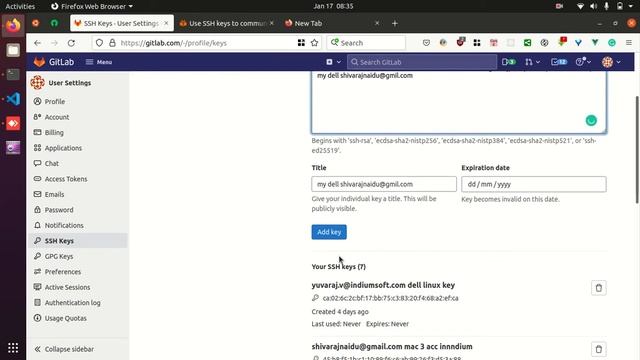
Task: Launch Visual Studio Code from dock
Action: pos(13,99)
